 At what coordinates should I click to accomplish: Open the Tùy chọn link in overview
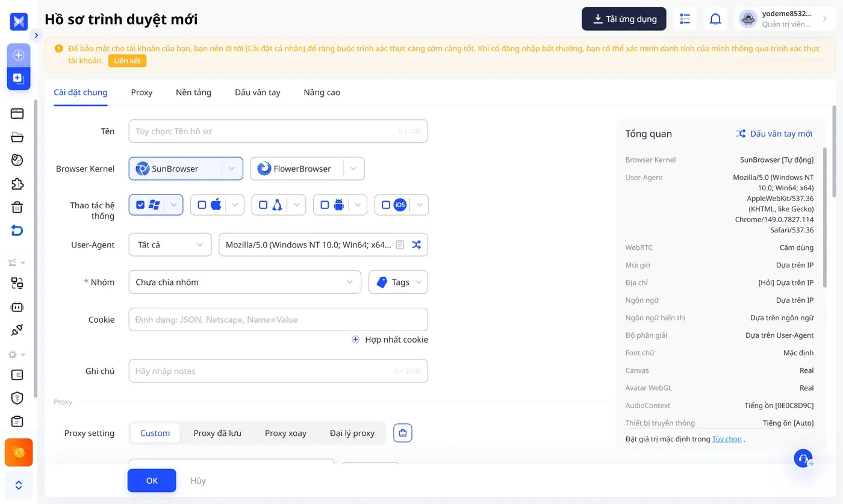coord(727,439)
